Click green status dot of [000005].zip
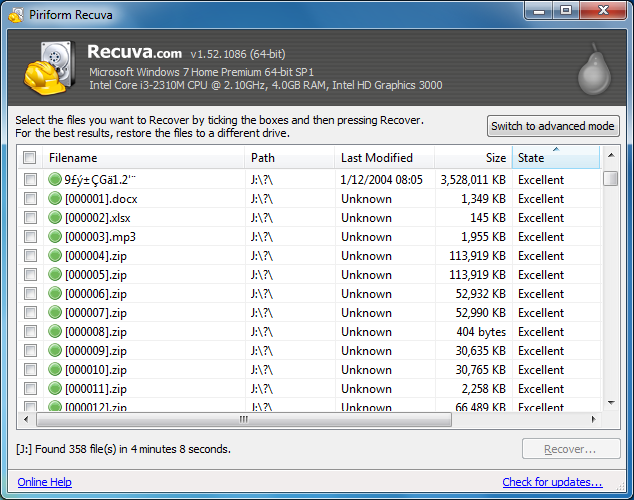This screenshot has width=634, height=500. click(x=55, y=274)
